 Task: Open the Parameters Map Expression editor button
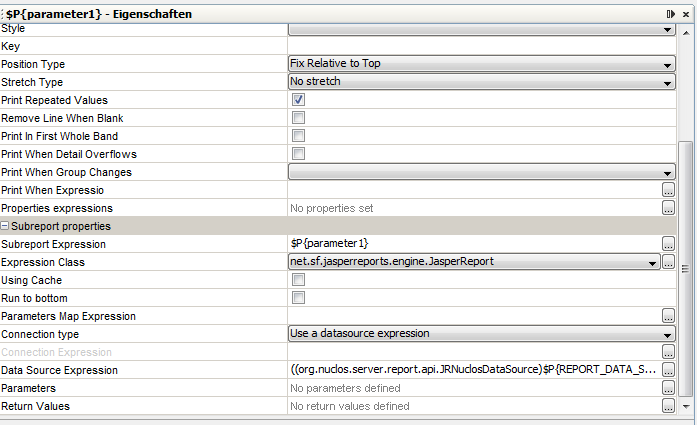(x=668, y=316)
